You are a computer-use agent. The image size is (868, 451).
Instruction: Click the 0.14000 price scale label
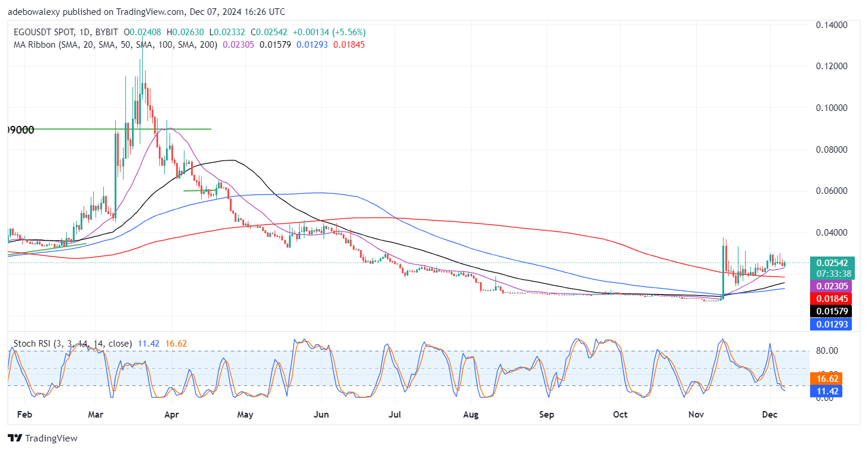click(x=832, y=25)
